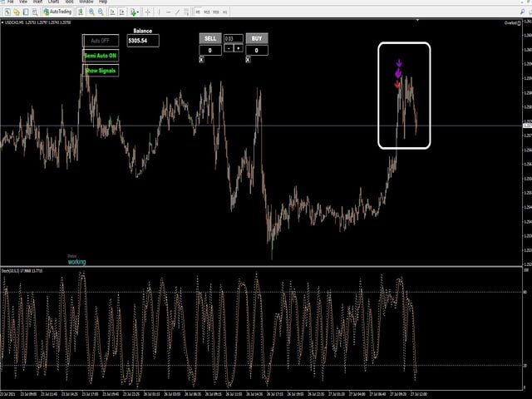Click the red down arrow signal

397,84
